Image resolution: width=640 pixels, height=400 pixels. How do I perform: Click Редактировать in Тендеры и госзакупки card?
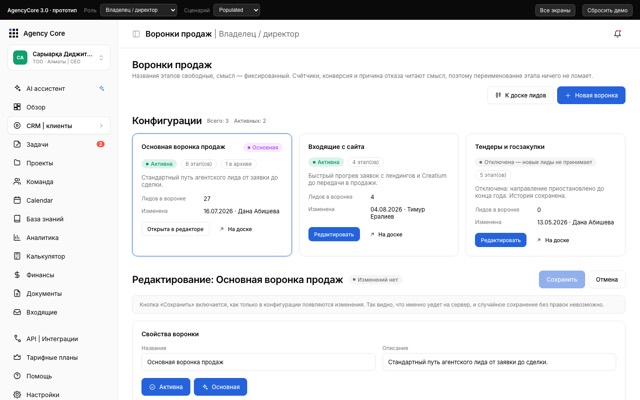(x=500, y=240)
